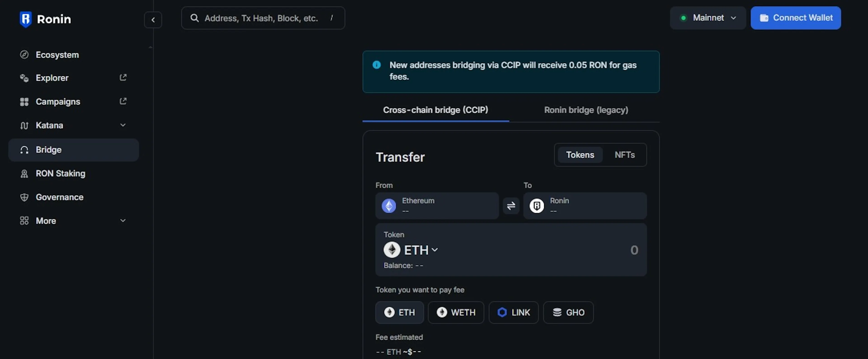
Task: Open Governance in the sidebar
Action: [x=74, y=197]
